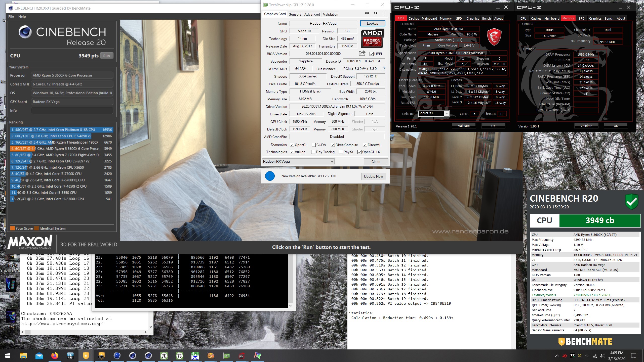Click the command prompt shield taskbar icon

tap(101, 356)
